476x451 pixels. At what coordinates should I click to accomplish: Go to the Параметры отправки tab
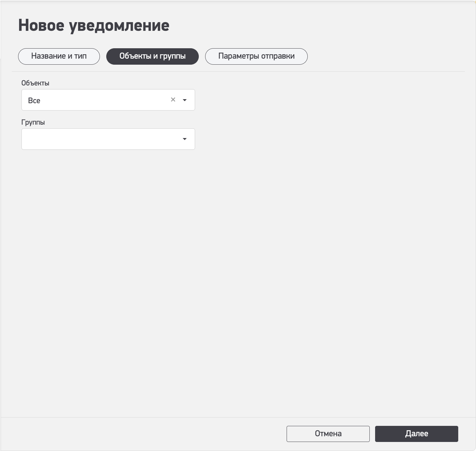256,56
